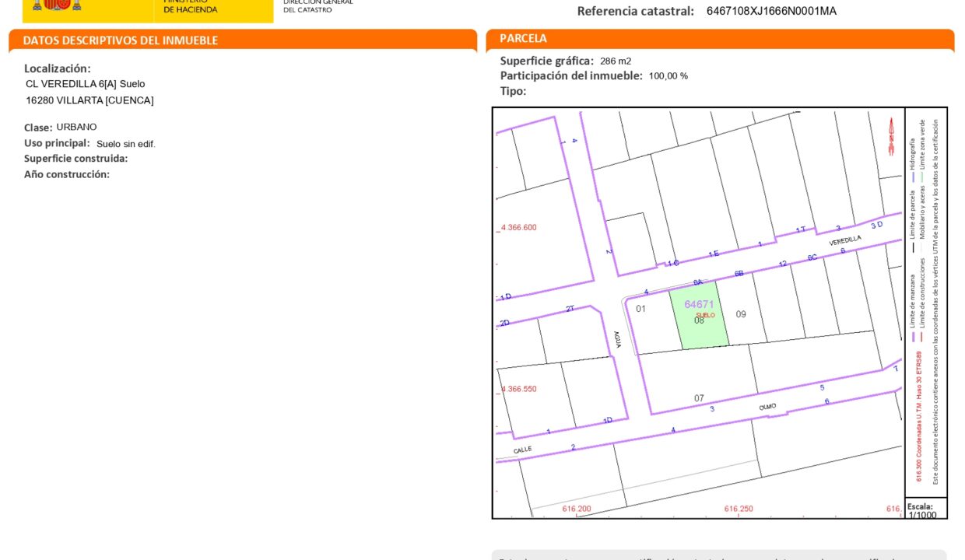Image resolution: width=965 pixels, height=560 pixels.
Task: Click parcel '01' on the map
Action: pos(640,309)
